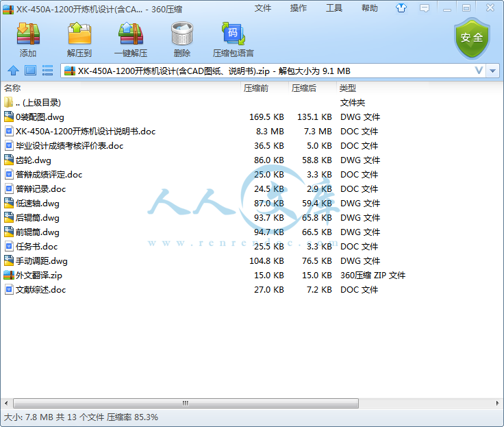Switch to large icon view mode
The width and height of the screenshot is (504, 427).
31,71
